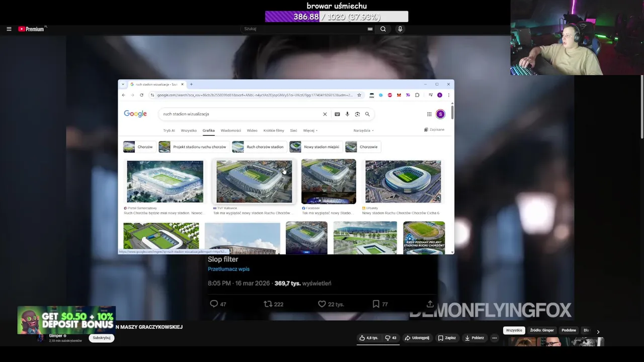Open the Chrome three-dot menu
Viewport: 644px width, 362px height.
click(448, 95)
